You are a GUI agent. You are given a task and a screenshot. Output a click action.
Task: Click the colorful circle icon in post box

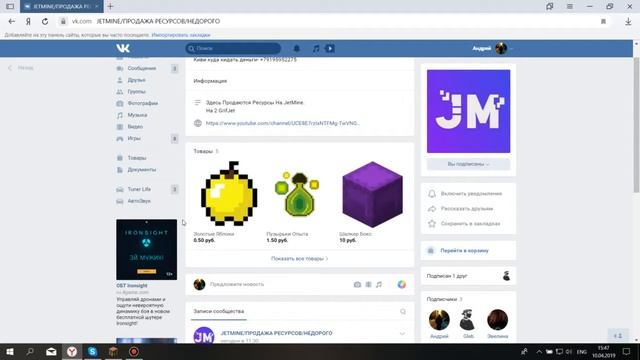tap(402, 284)
